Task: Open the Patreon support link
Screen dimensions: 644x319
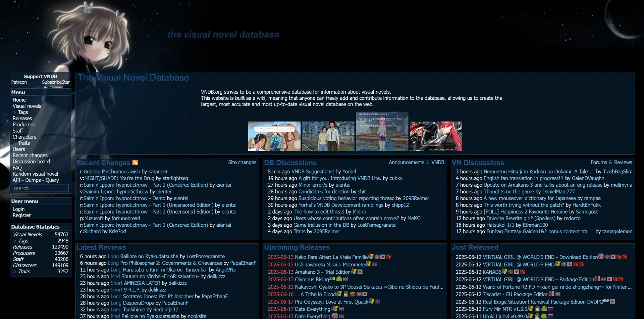Action: (19, 82)
